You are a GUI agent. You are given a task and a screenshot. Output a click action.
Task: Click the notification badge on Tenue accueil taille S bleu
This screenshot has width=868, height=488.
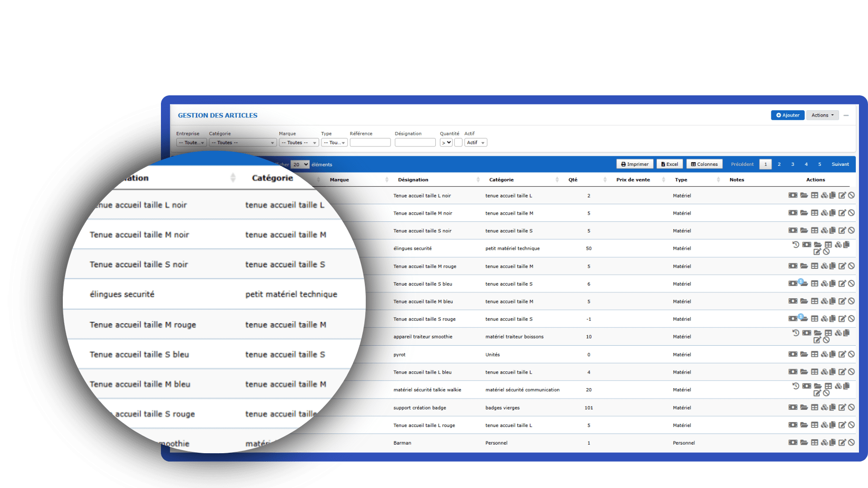tap(800, 281)
